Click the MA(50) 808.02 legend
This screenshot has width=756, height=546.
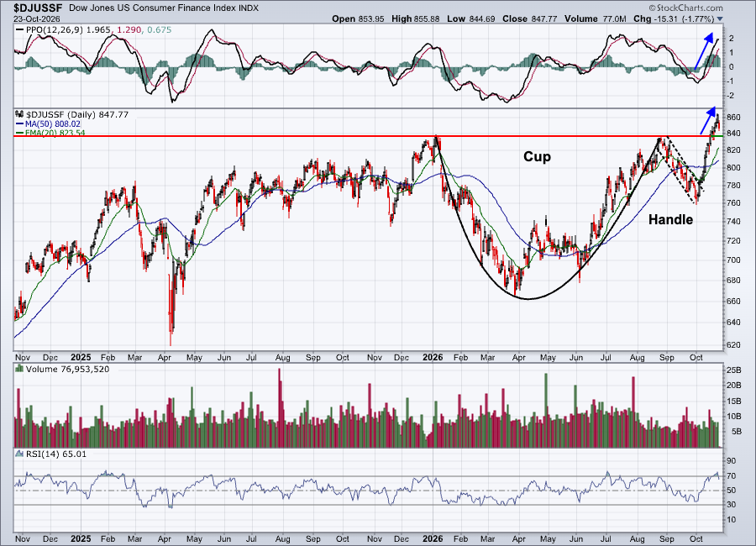pyautogui.click(x=53, y=124)
